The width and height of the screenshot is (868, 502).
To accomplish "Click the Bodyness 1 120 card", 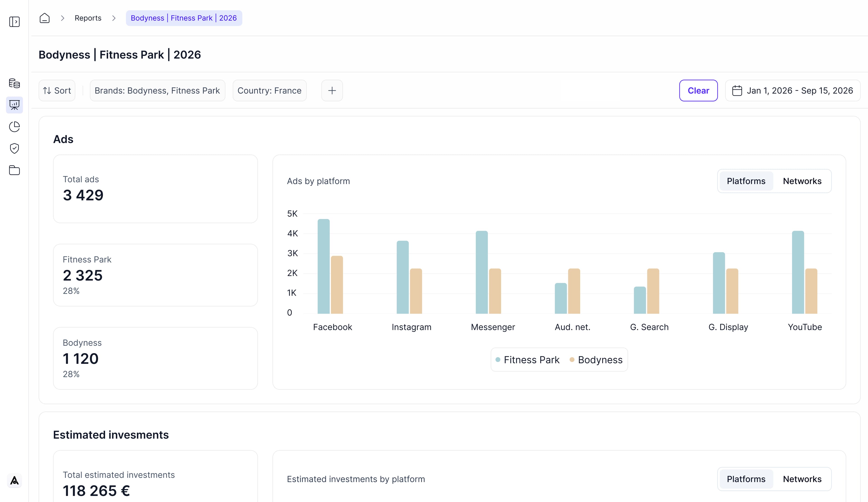I will 155,358.
